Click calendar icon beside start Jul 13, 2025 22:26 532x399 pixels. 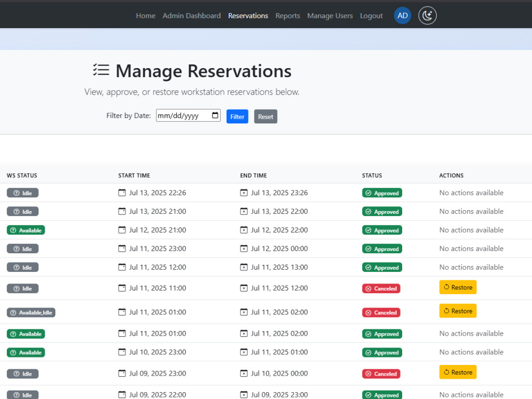[122, 193]
